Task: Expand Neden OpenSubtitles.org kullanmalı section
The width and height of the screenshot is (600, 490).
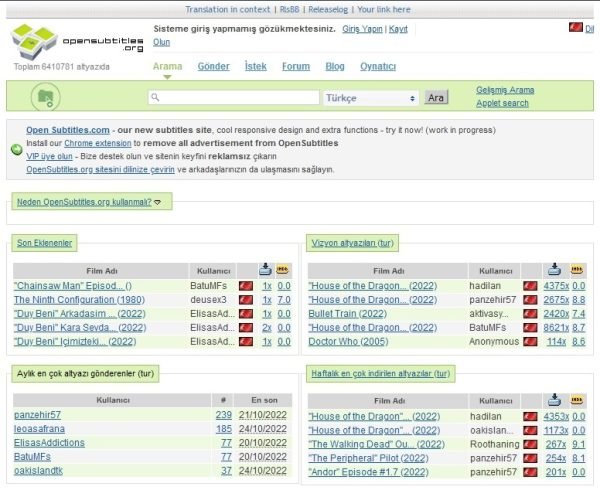Action: (89, 202)
